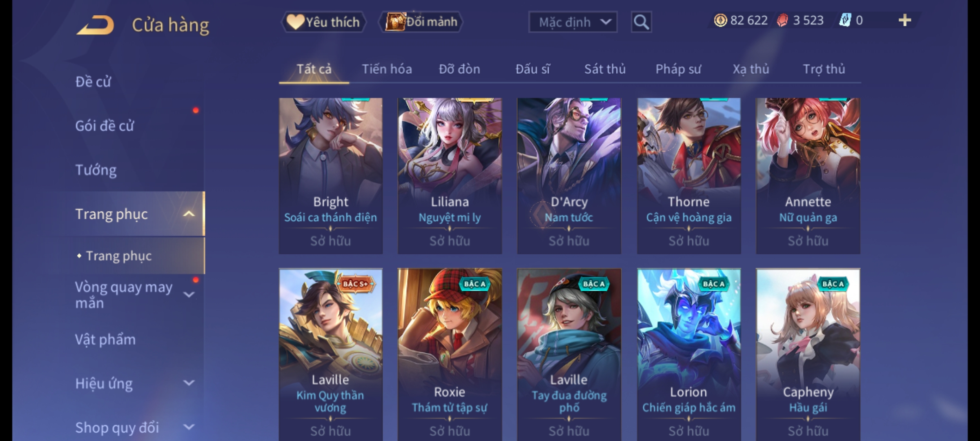Image resolution: width=980 pixels, height=441 pixels.
Task: Switch to the Sát thủ tab
Action: coord(605,69)
